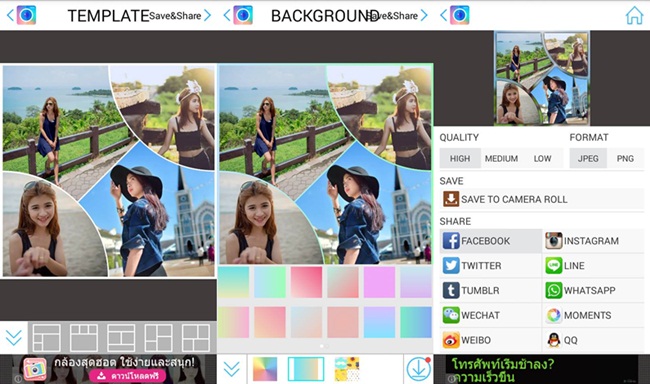The width and height of the screenshot is (650, 384).
Task: Tap the Facebook share icon
Action: [451, 241]
